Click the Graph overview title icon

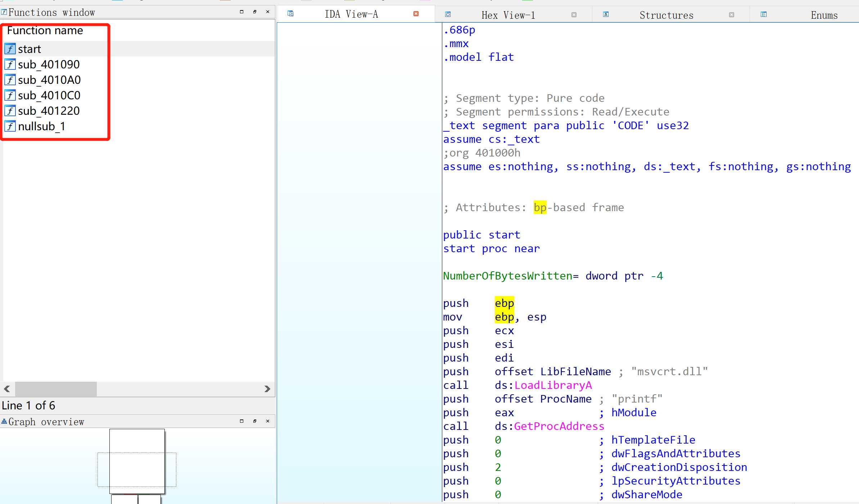click(x=4, y=421)
